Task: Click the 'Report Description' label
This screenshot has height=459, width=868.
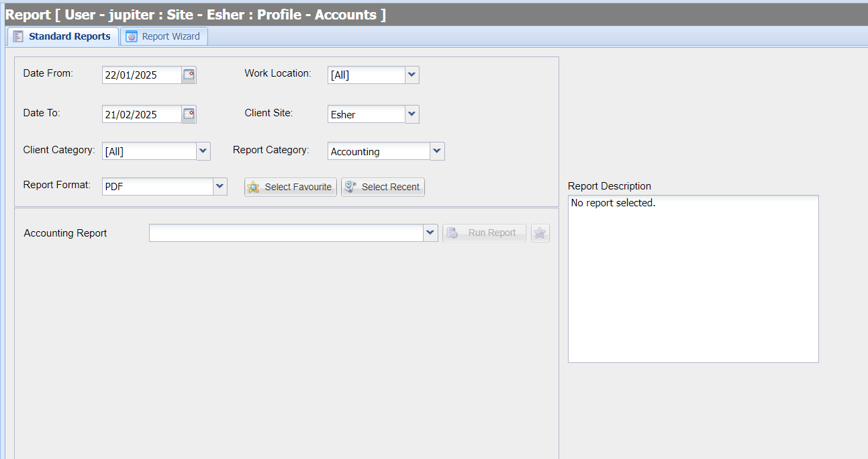Action: click(x=610, y=186)
